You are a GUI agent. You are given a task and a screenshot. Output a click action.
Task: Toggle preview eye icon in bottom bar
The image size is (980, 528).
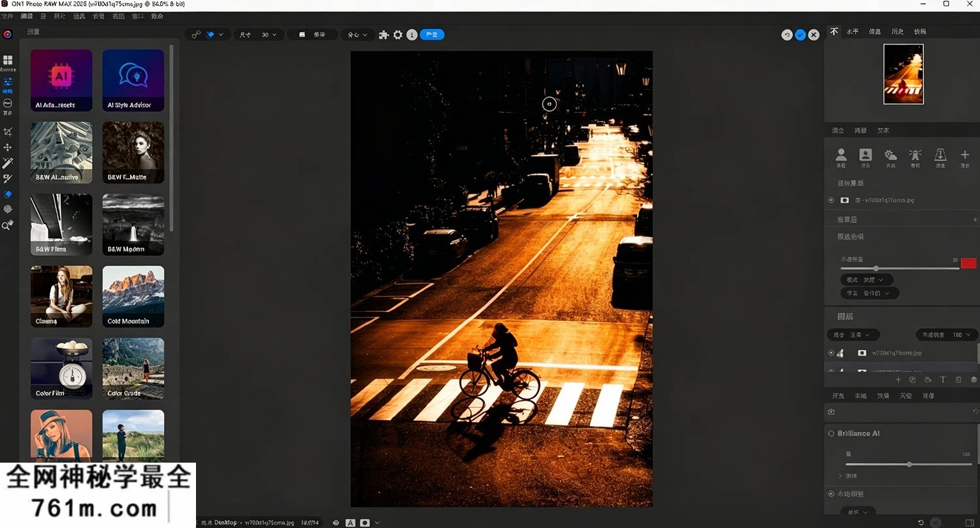(x=336, y=523)
